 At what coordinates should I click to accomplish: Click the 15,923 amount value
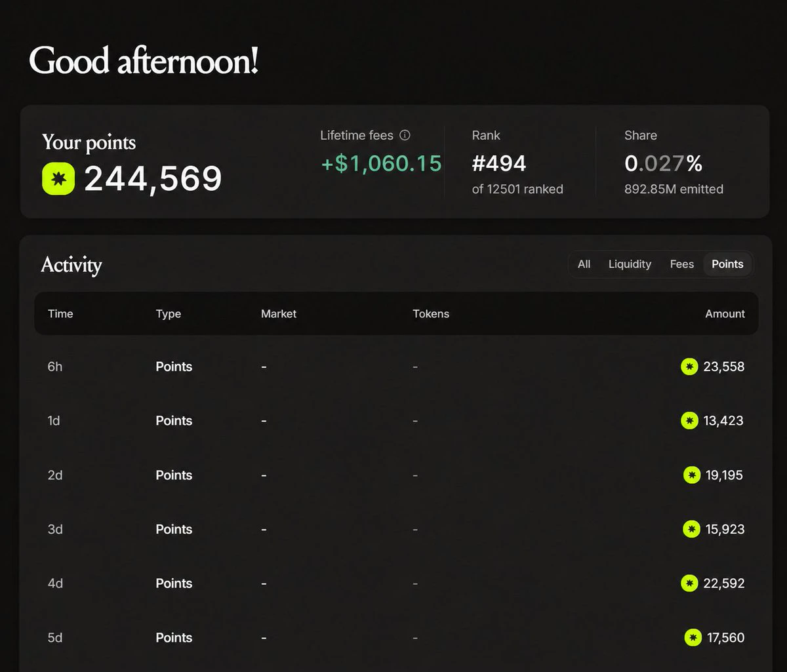coord(725,529)
